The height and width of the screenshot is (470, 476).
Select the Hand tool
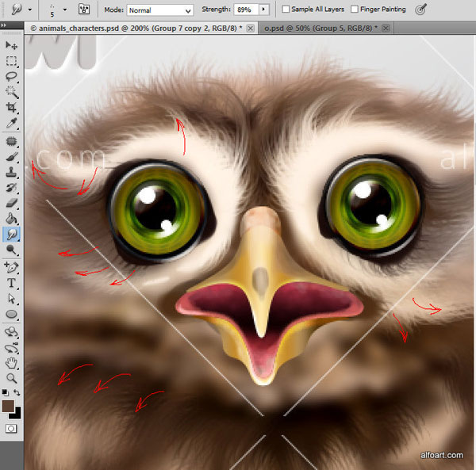pos(12,363)
